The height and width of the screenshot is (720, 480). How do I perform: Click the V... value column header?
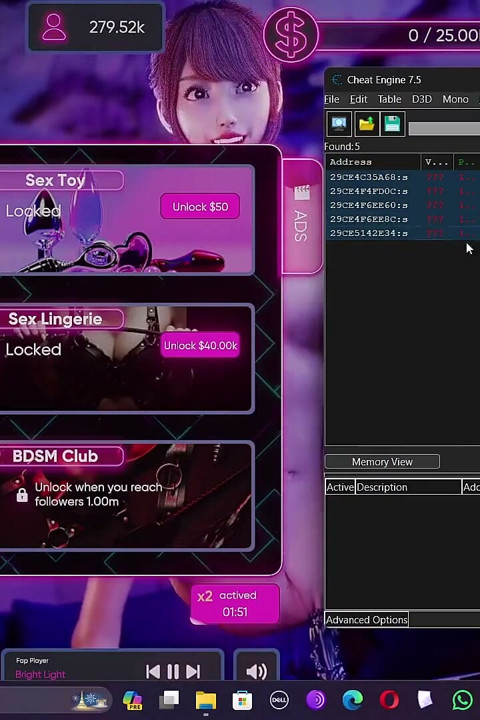click(436, 162)
